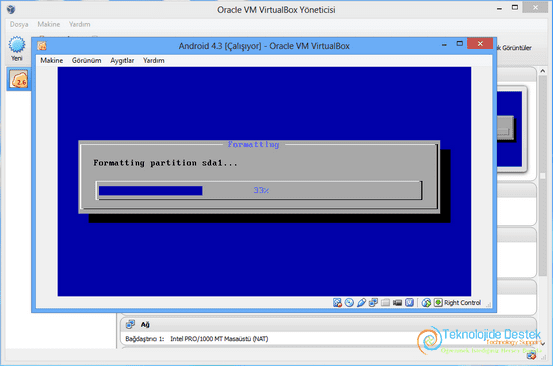553x366 pixels.
Task: Click the "Formatting partition sda1..." message
Action: [165, 163]
